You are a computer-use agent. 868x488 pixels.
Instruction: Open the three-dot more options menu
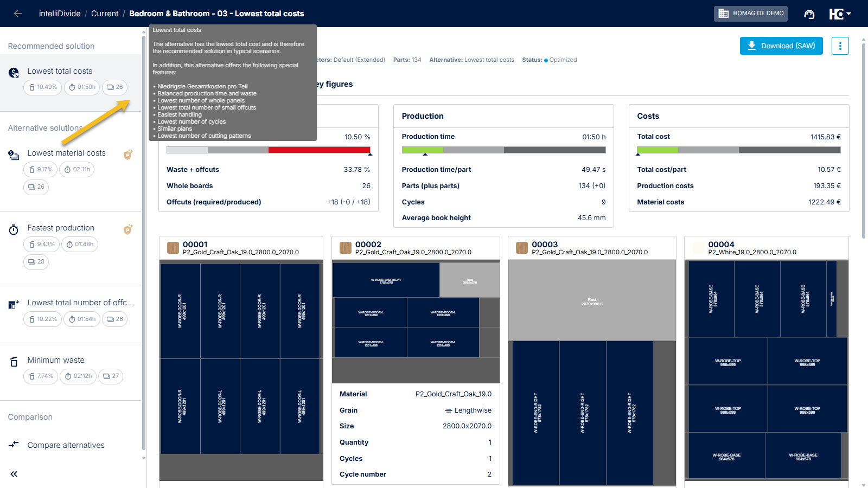840,46
